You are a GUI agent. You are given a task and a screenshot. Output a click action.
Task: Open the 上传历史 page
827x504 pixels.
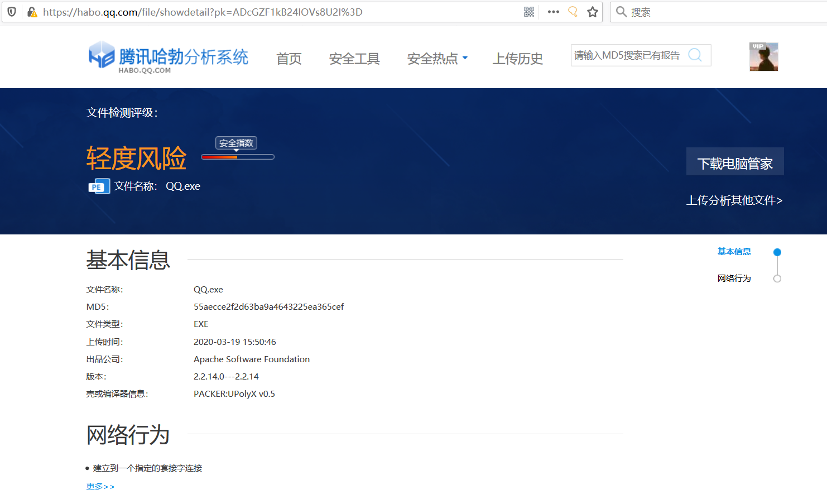point(518,58)
